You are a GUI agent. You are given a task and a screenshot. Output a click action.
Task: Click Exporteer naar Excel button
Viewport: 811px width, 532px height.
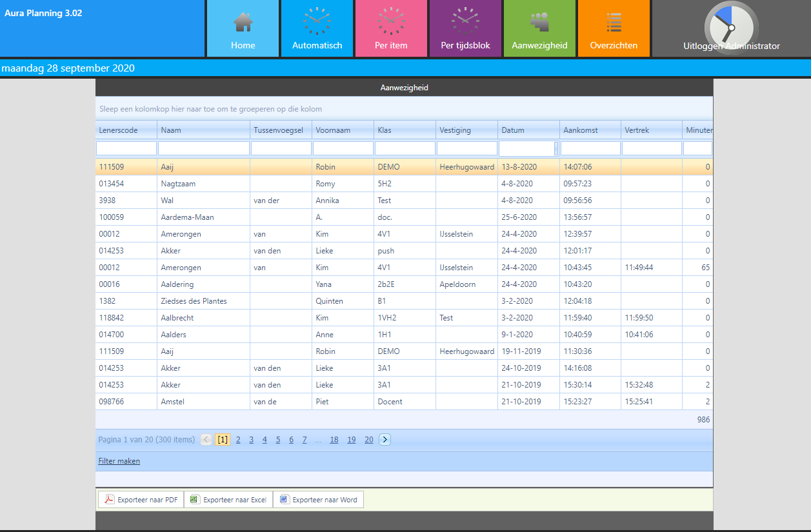coord(228,500)
